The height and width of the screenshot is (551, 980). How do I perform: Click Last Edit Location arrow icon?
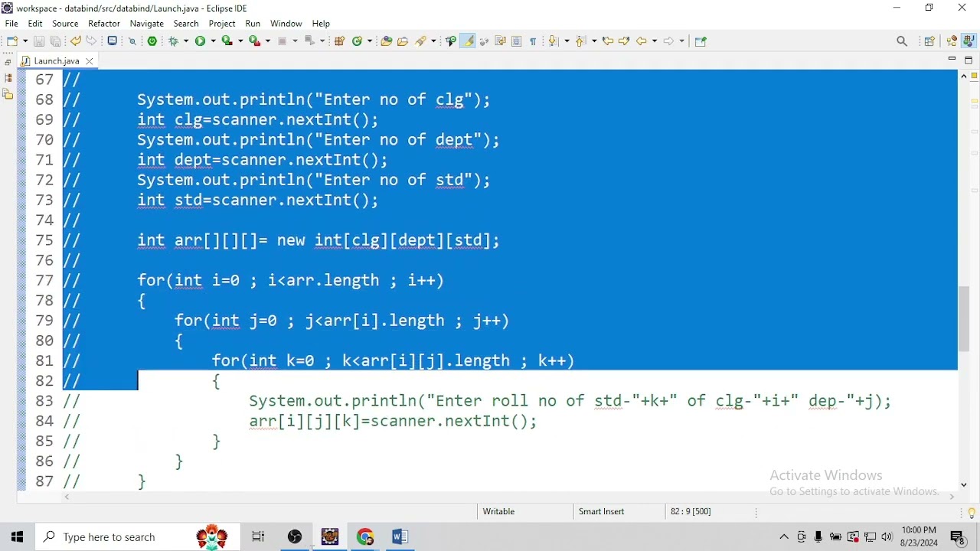tap(608, 41)
